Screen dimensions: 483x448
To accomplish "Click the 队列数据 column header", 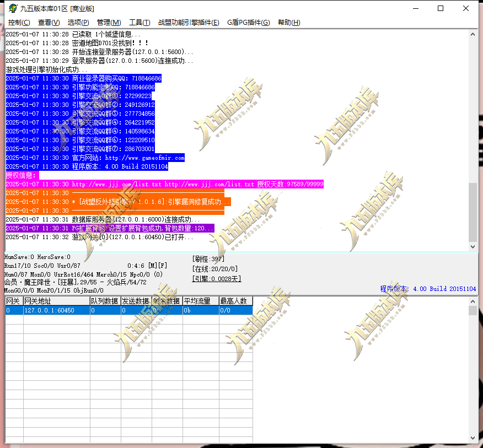I will (105, 301).
